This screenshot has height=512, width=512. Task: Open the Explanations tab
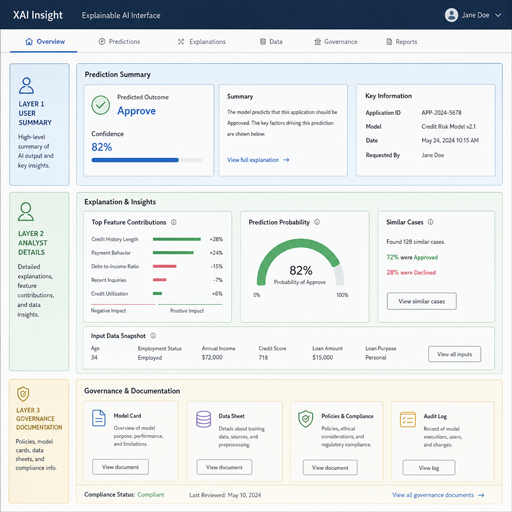[202, 42]
